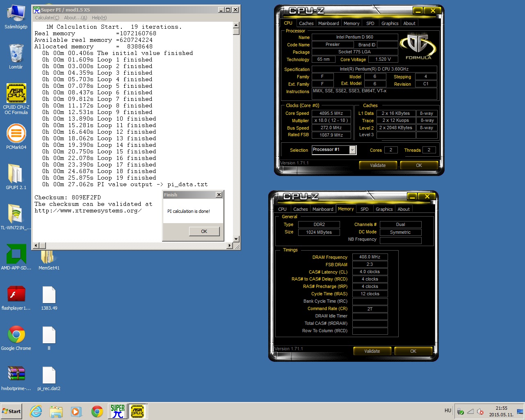The image size is (525, 420).
Task: Click the Core Speed 4895.5 MHz field
Action: (x=331, y=113)
